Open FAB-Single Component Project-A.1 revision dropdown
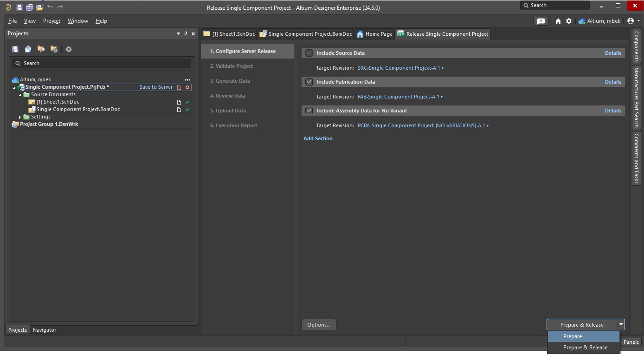 point(401,97)
